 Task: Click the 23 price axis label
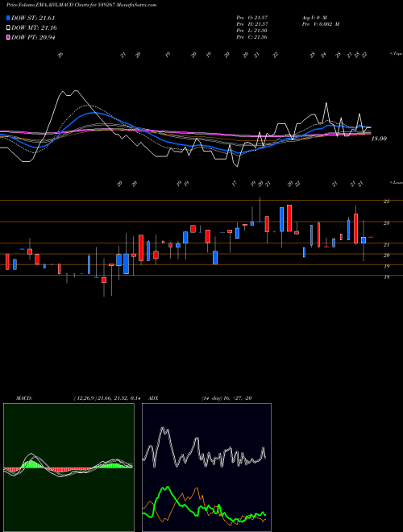386,223
